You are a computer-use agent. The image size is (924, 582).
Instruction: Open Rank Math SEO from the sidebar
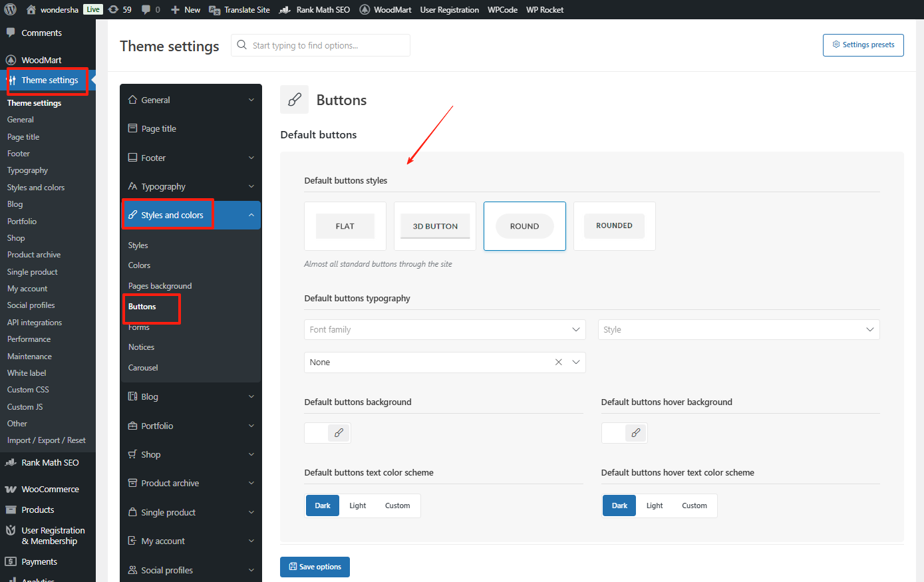[x=48, y=462]
